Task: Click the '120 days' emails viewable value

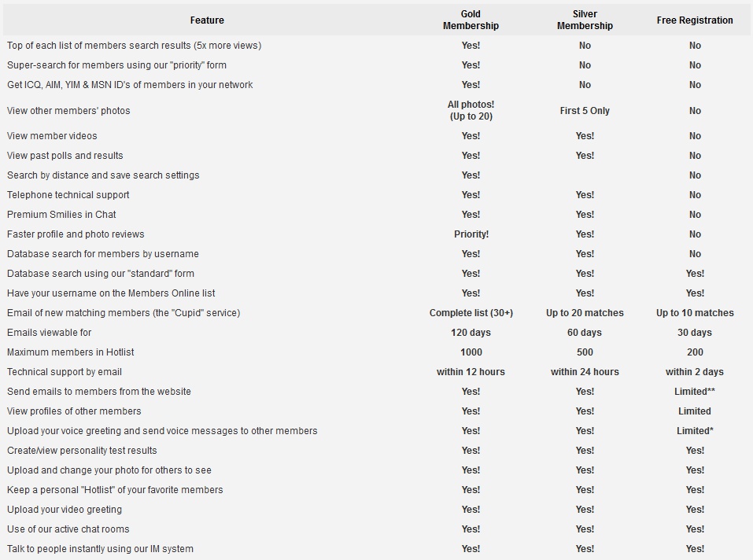Action: click(471, 333)
